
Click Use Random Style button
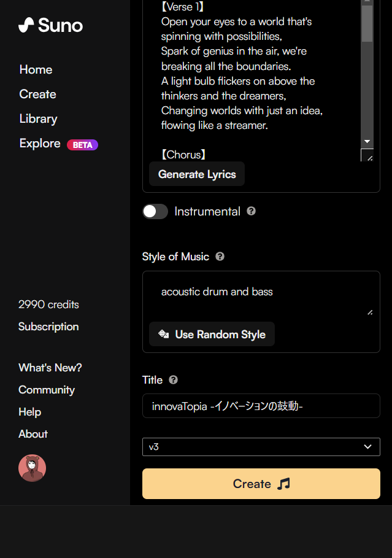[212, 335]
